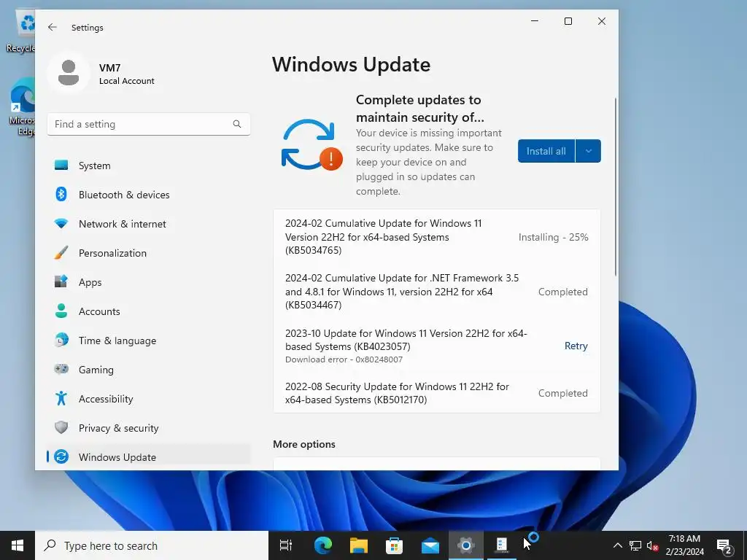Screen dimensions: 747x560
Task: Select the Windows Update sidebar icon
Action: (x=61, y=456)
